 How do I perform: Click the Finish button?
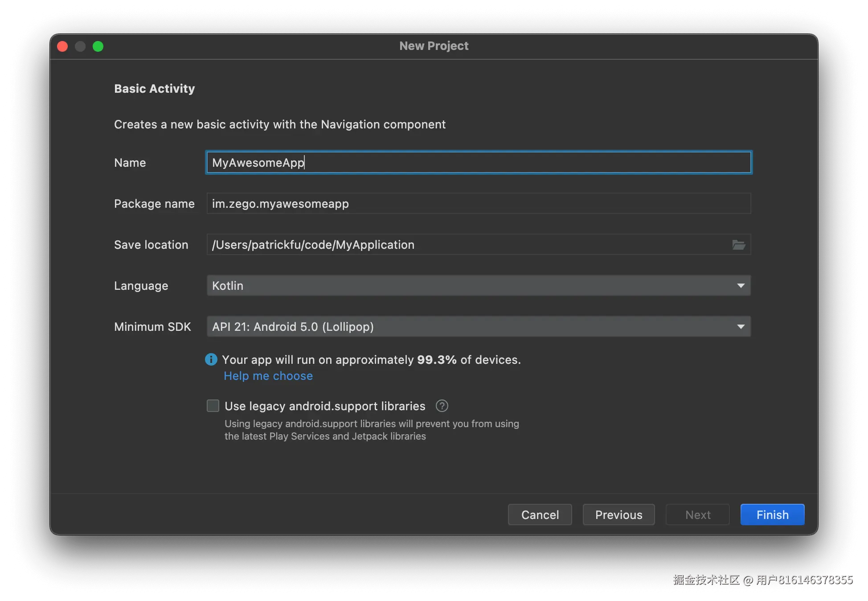(772, 515)
